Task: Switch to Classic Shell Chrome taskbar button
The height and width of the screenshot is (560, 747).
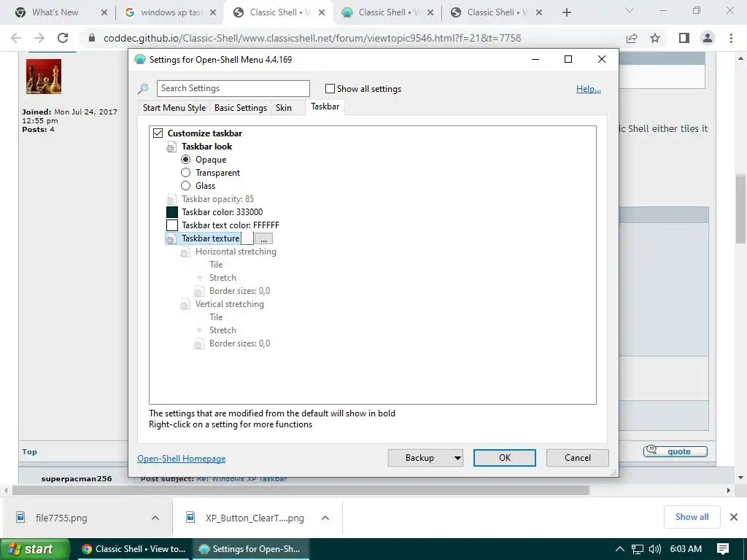Action: pyautogui.click(x=133, y=549)
